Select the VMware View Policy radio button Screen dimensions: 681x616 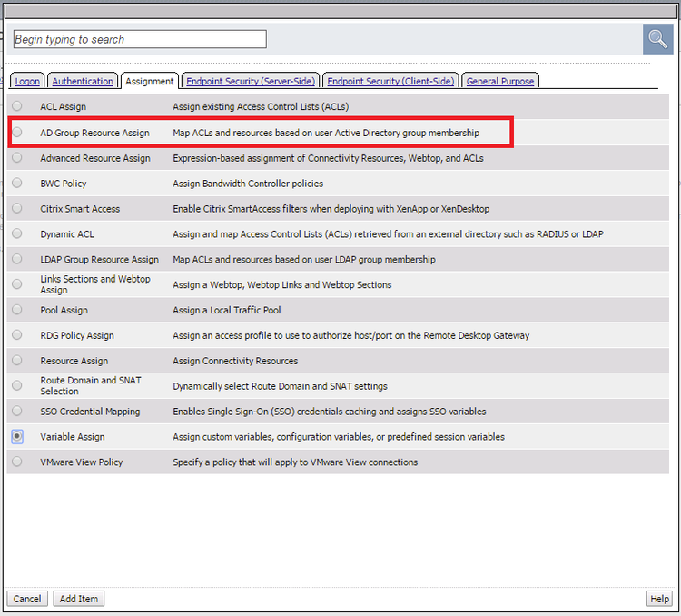17,462
